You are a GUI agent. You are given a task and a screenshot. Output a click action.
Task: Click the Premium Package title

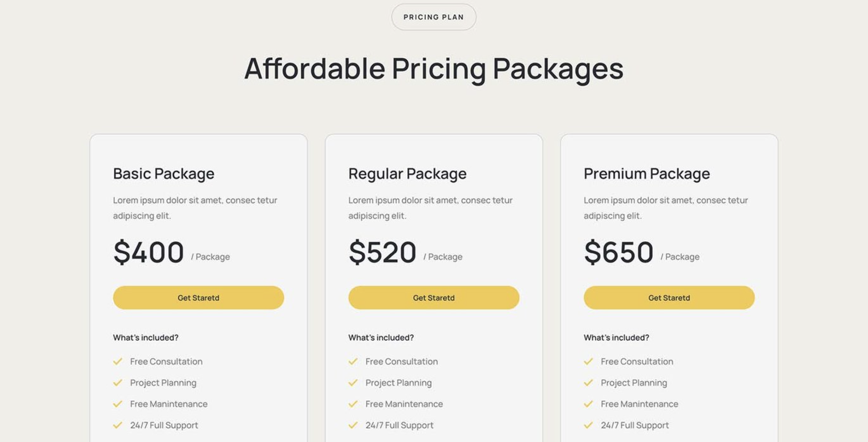pos(647,174)
